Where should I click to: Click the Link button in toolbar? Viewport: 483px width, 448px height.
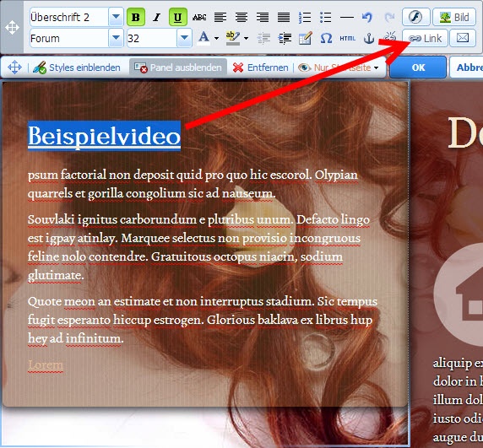pyautogui.click(x=425, y=39)
